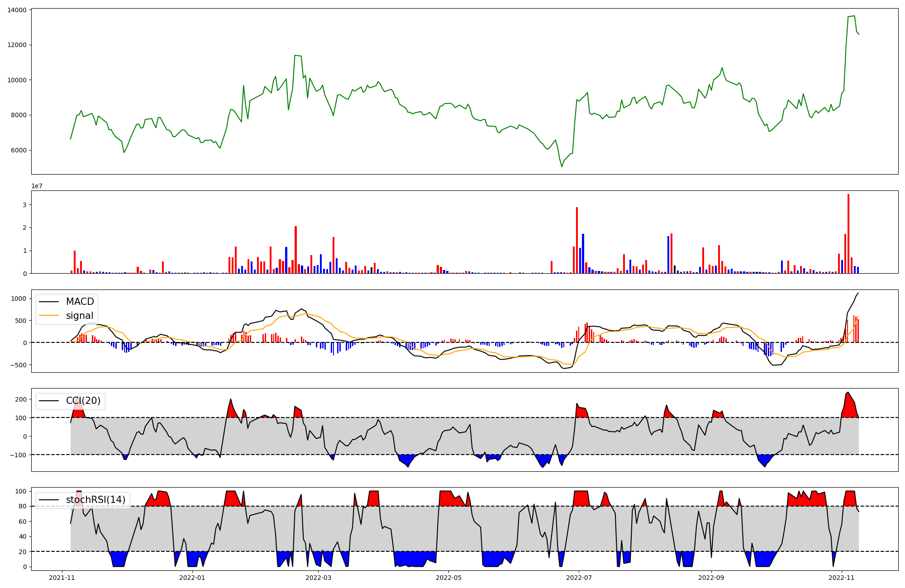Click the 2022-05 x-axis date label
Viewport: 905px width, 588px height.
pos(449,578)
